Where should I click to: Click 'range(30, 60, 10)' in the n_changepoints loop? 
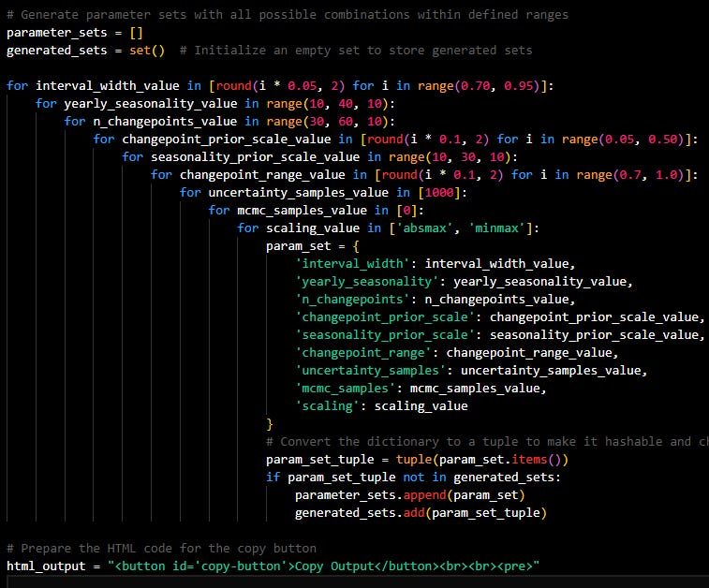point(328,121)
